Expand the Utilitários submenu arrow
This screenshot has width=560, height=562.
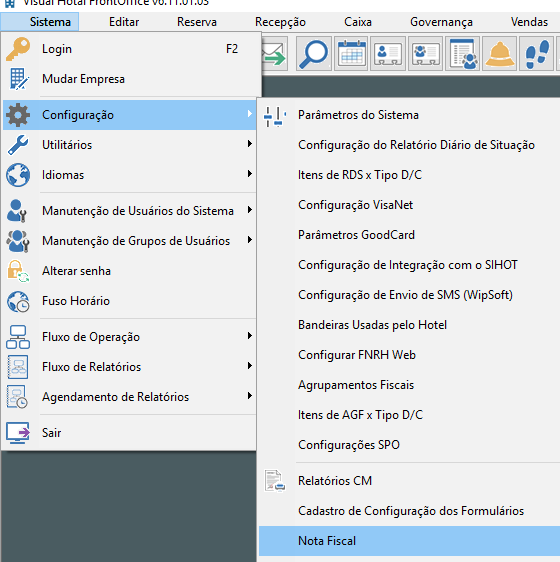[x=250, y=144]
